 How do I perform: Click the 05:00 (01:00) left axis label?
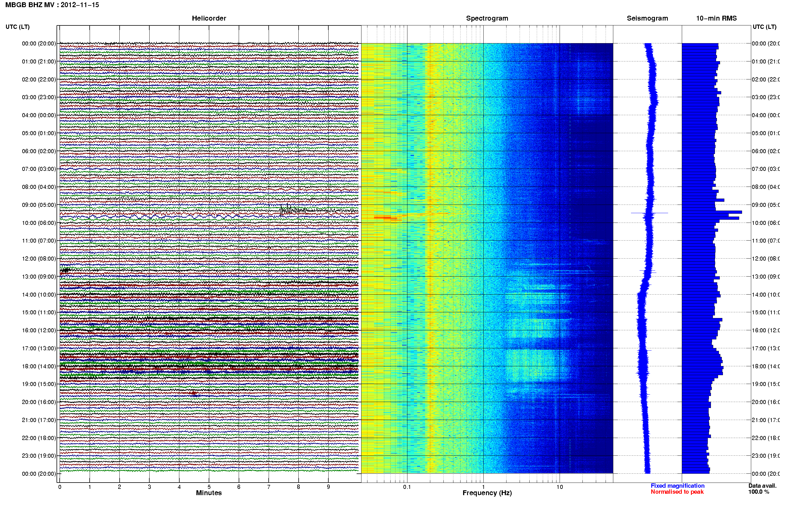pyautogui.click(x=39, y=133)
